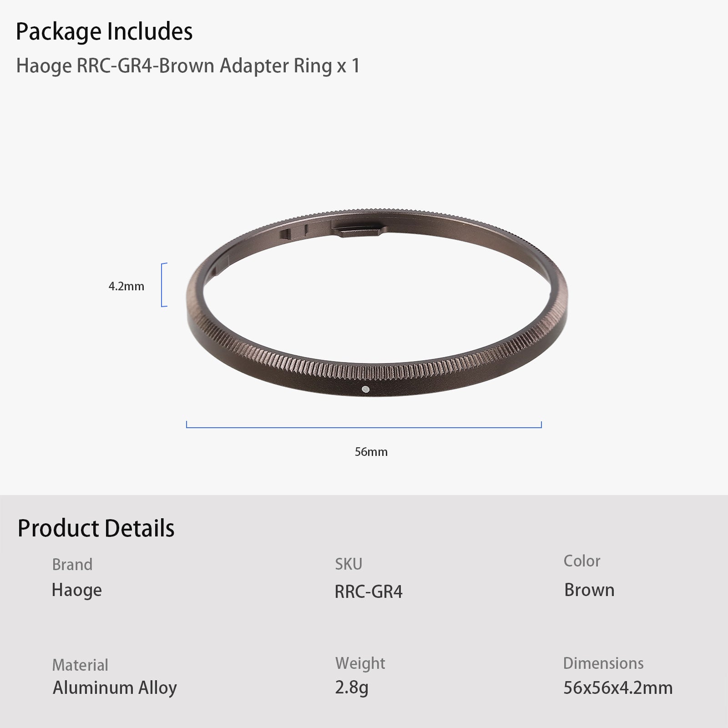Select the "Haoge RRC-GR4-Brown Adapter Ring x 1" text

point(188,66)
